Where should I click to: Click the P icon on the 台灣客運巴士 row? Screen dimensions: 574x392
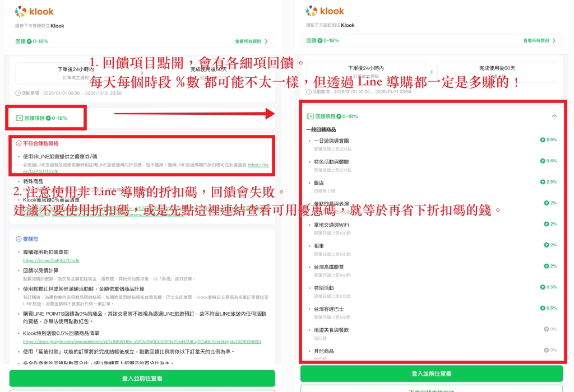(x=543, y=308)
